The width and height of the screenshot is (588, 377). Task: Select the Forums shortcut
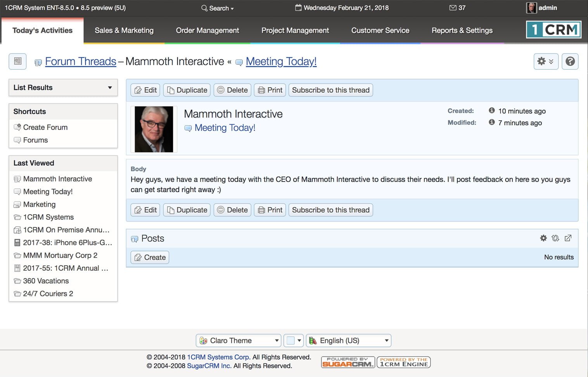click(35, 140)
